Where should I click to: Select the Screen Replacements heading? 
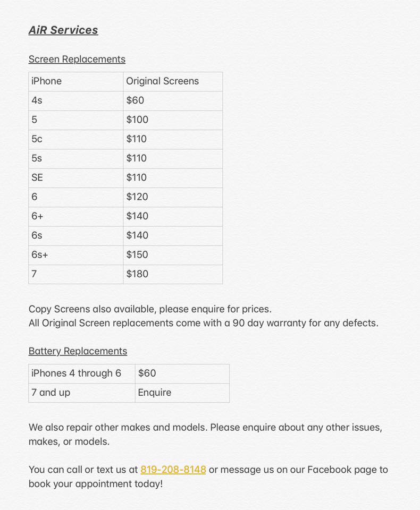pos(77,59)
